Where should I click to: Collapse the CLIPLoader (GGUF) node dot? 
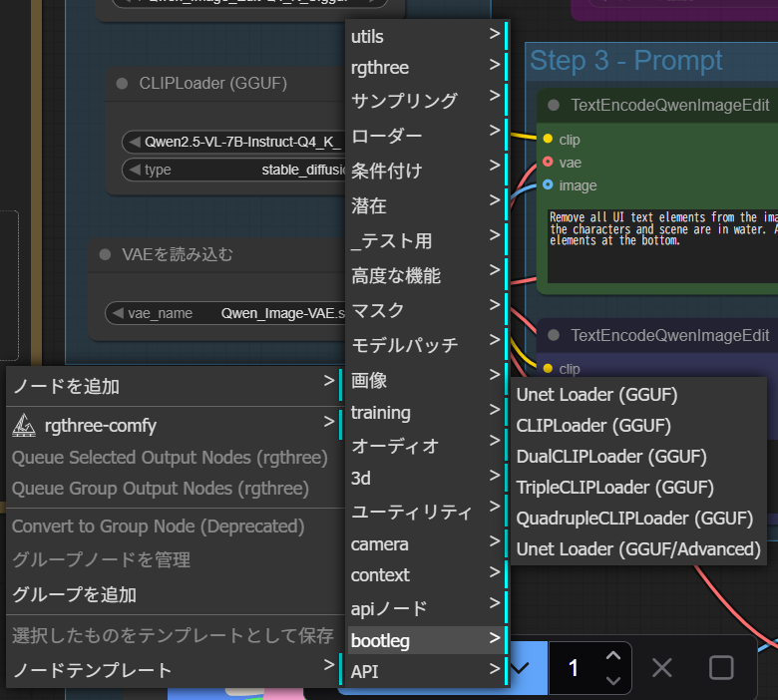(x=122, y=84)
